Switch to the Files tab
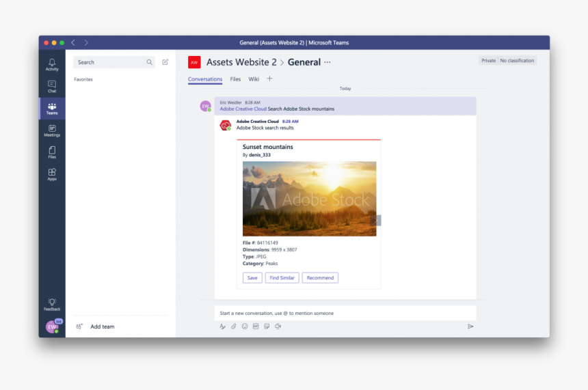The image size is (588, 390). (235, 79)
